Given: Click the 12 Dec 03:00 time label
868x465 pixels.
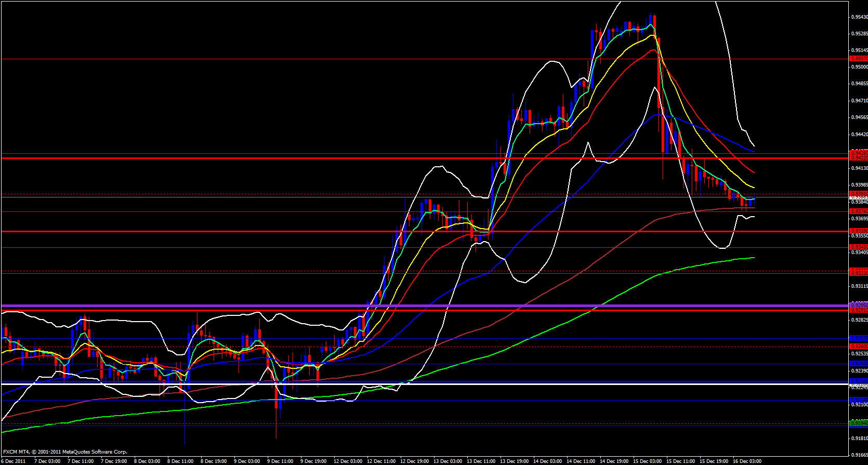Looking at the screenshot, I should click(x=347, y=461).
